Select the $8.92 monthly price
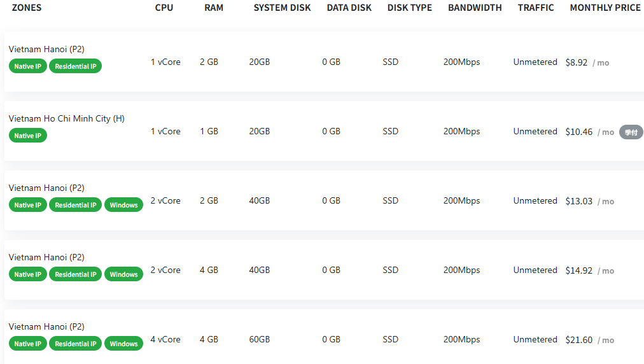This screenshot has width=644, height=364. tap(577, 62)
